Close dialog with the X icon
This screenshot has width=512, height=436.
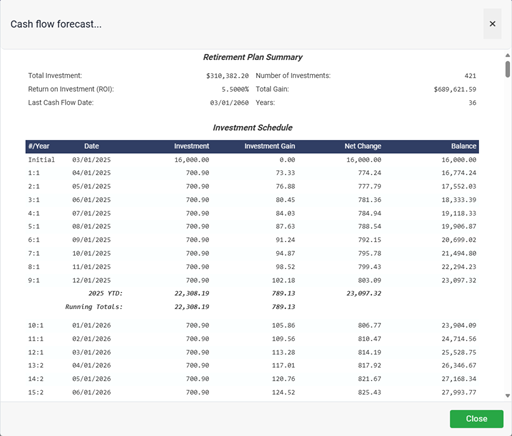pyautogui.click(x=492, y=24)
